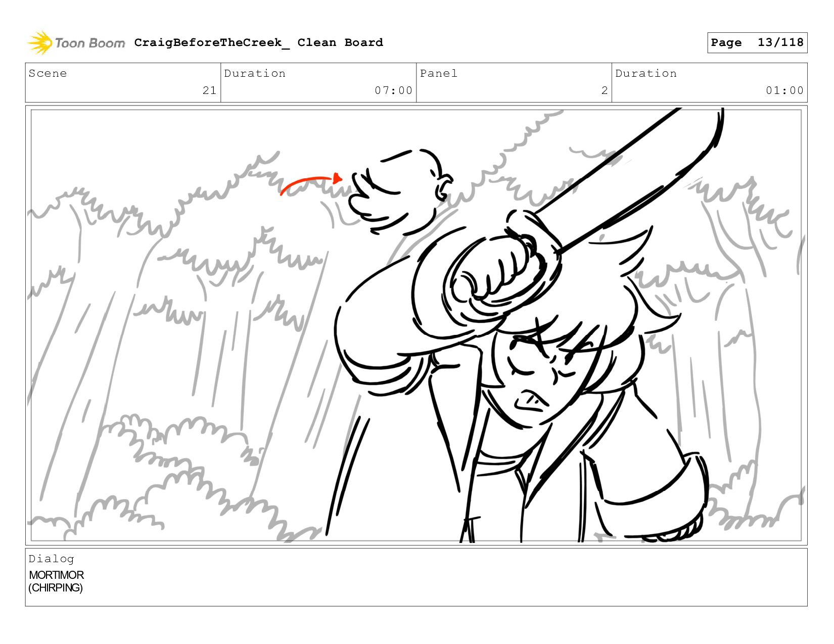Click the 'Scene' header label
The image size is (834, 644).
48,73
